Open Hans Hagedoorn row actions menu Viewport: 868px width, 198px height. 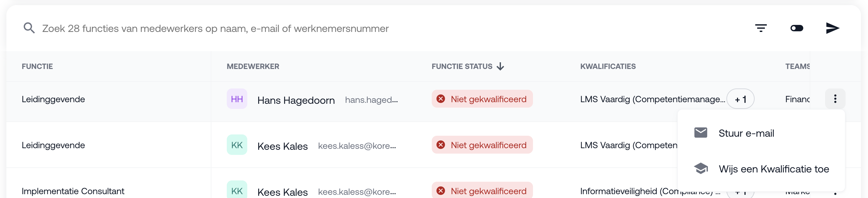[835, 99]
